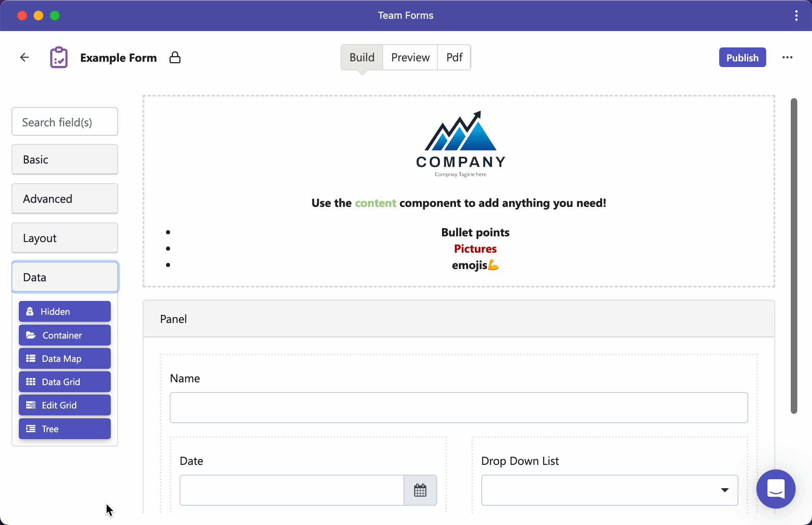Click the Search field(s) input
Screen dimensions: 812x525
click(65, 122)
